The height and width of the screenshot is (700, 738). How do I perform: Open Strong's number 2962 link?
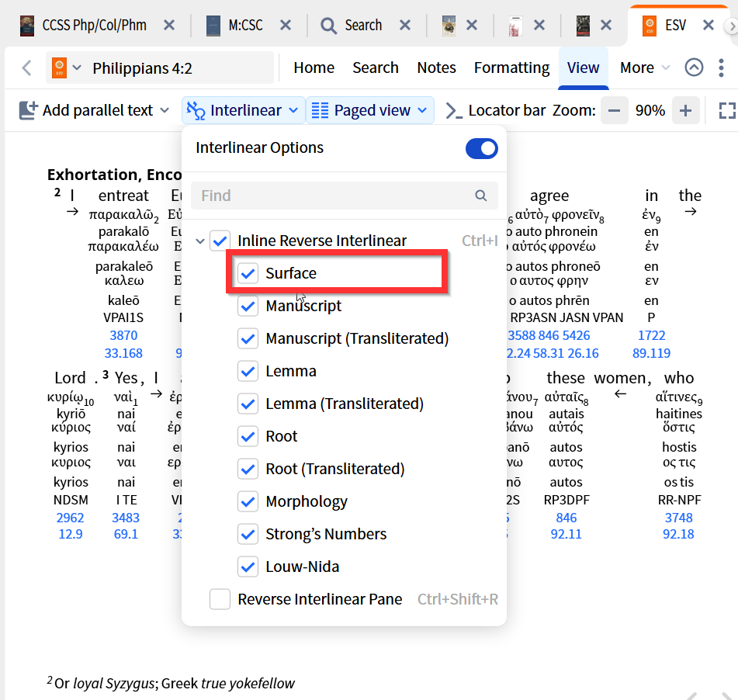[x=70, y=518]
